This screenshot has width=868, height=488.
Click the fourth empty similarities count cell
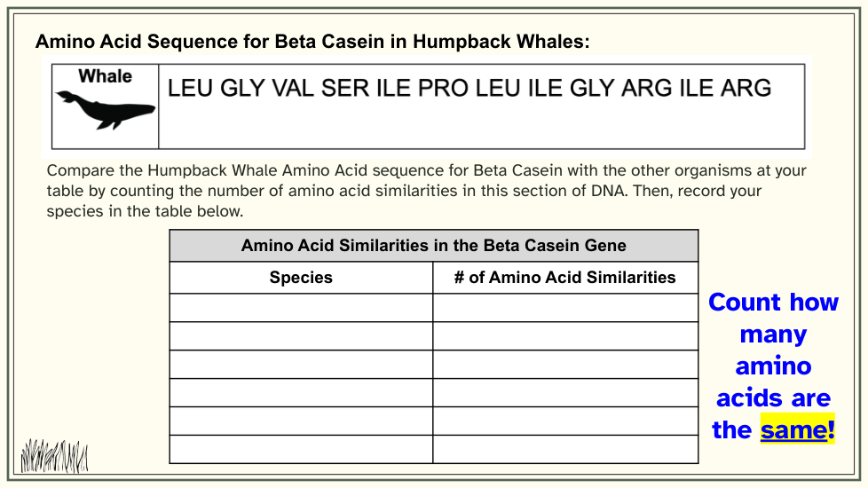point(565,392)
